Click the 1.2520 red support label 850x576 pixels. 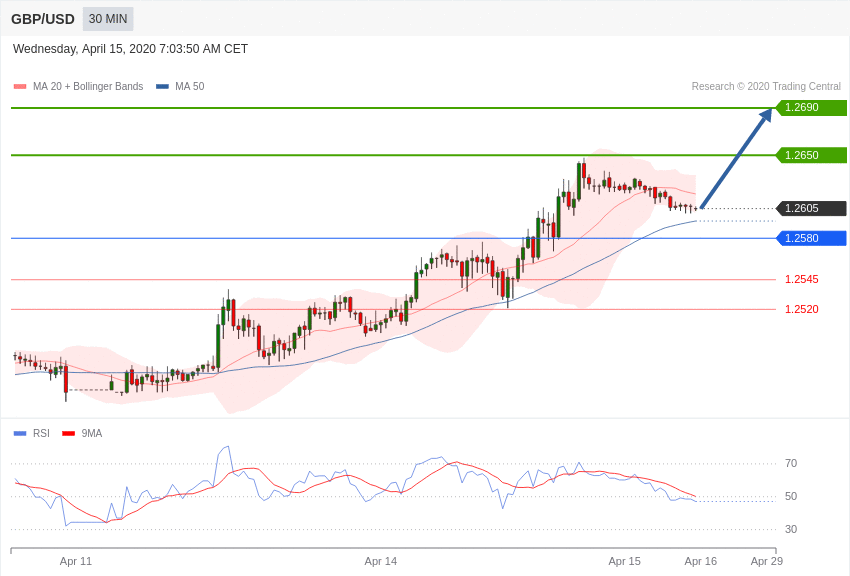click(802, 309)
